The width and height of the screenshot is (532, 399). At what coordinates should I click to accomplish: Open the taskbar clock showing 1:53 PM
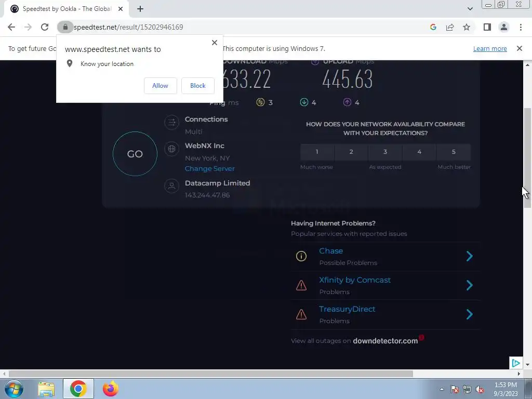[x=506, y=389]
